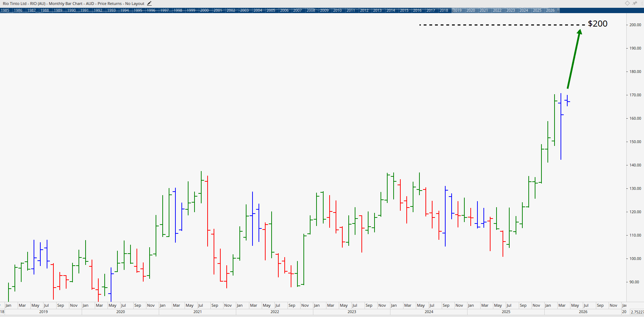Select 2021 in the top timeline bar

[x=484, y=10]
